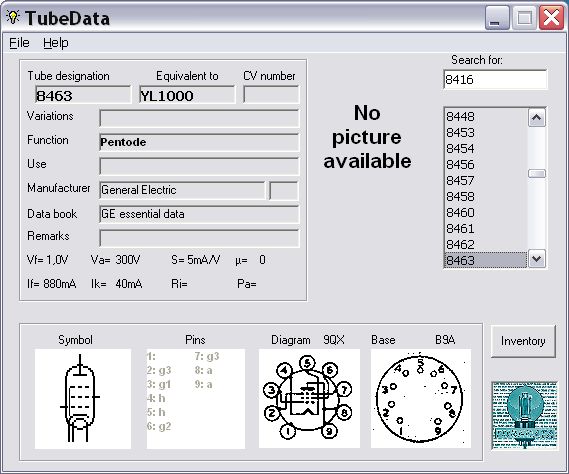Open the File menu
This screenshot has width=569, height=474.
point(19,43)
